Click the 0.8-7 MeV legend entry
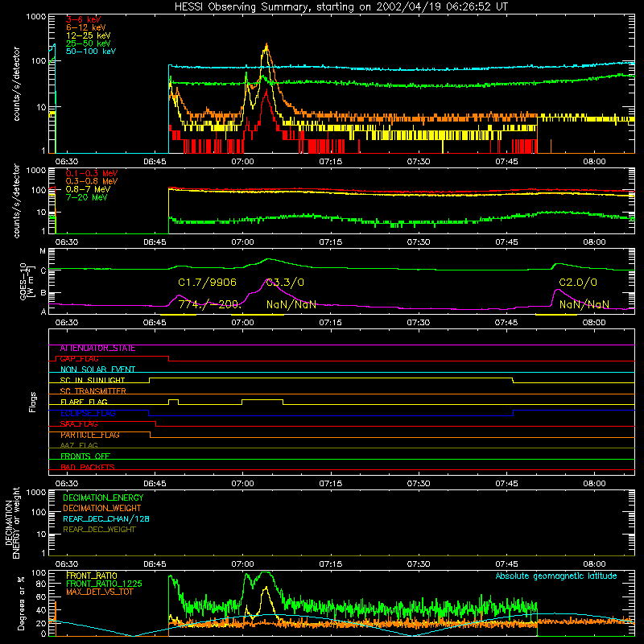Viewport: 644px width, 644px height. 89,189
